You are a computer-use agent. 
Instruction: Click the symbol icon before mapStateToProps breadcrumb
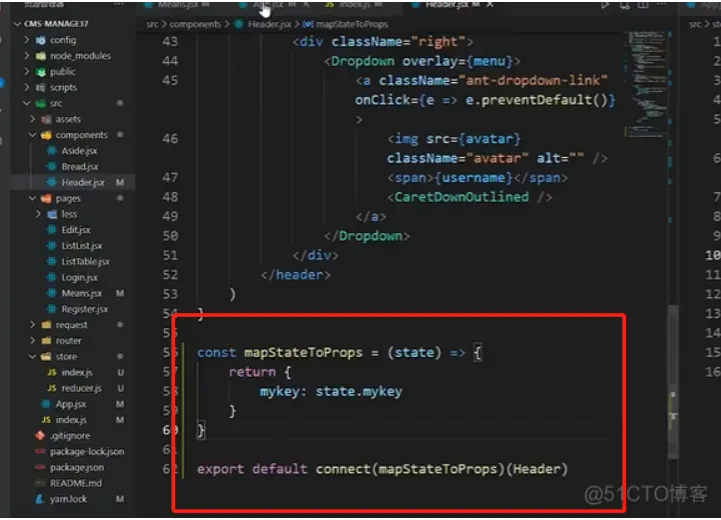click(308, 24)
